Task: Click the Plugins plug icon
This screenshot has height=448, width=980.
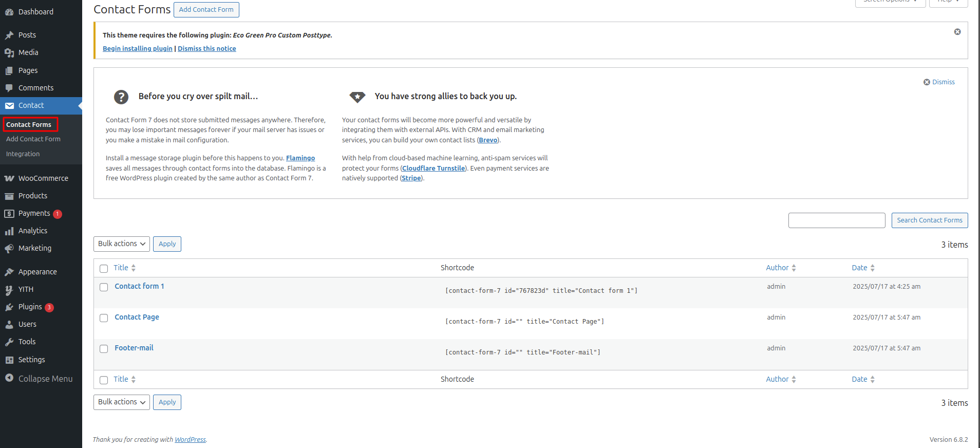Action: (x=9, y=307)
